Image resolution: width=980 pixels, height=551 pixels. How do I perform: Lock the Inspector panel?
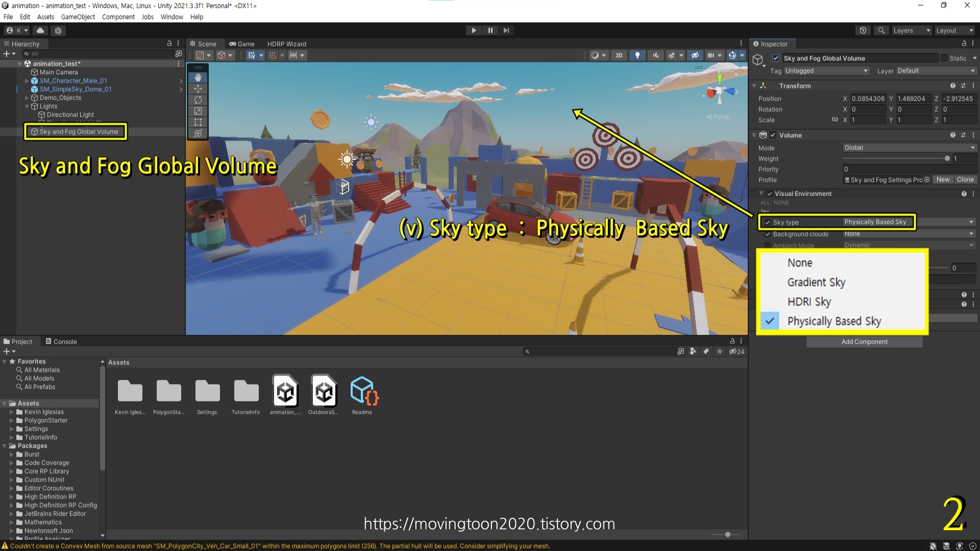964,44
